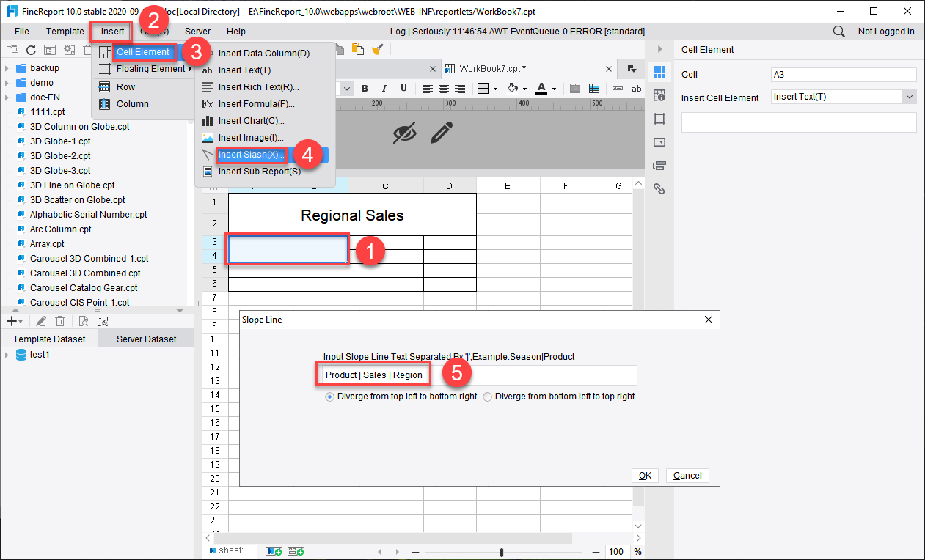The width and height of the screenshot is (925, 560).
Task: Edit dataset using the pencil icon
Action: (x=41, y=320)
